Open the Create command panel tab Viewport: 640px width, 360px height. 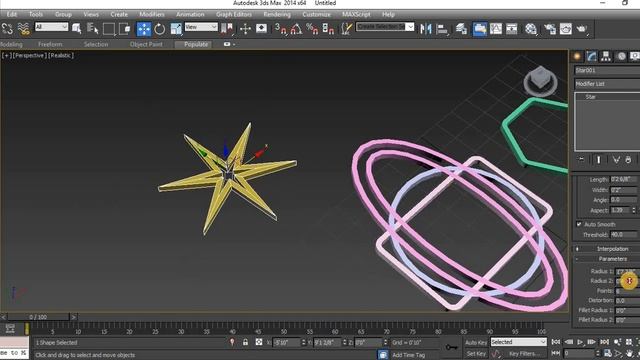[577, 56]
